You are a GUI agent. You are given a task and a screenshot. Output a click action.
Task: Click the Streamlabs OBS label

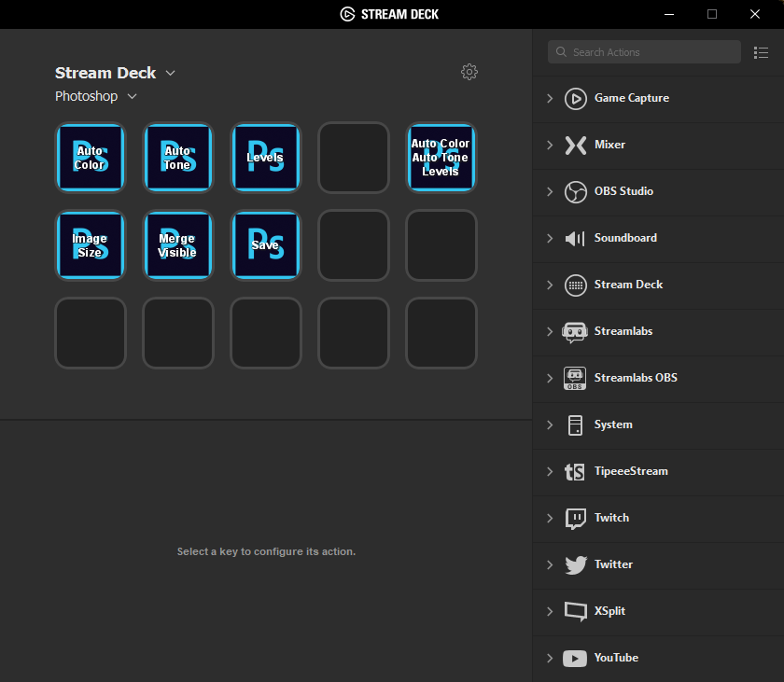(x=636, y=378)
